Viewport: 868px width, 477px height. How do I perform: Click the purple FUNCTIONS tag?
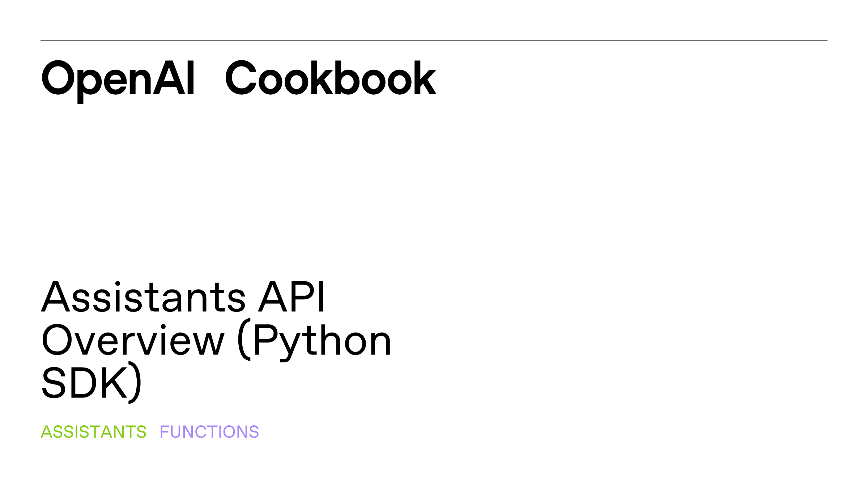209,432
